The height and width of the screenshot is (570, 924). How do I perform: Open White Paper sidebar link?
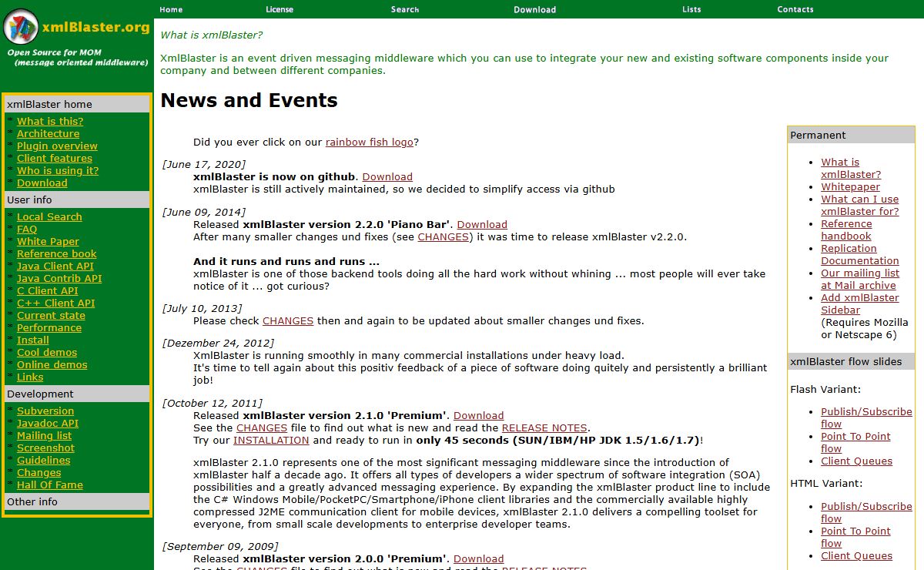click(48, 241)
